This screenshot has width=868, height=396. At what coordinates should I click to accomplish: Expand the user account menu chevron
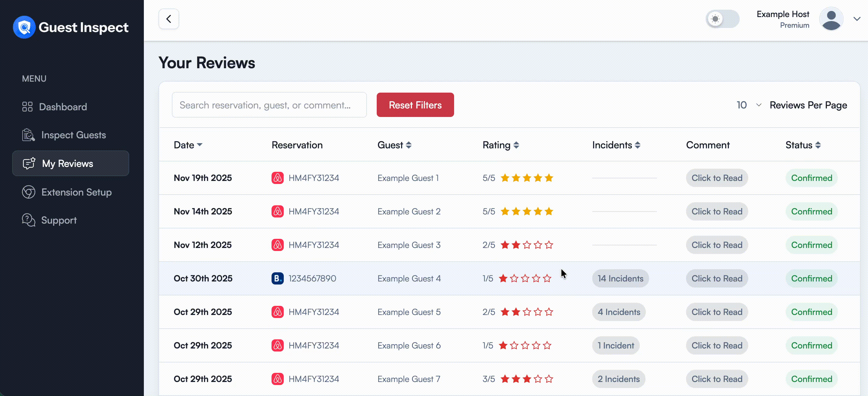pos(857,19)
